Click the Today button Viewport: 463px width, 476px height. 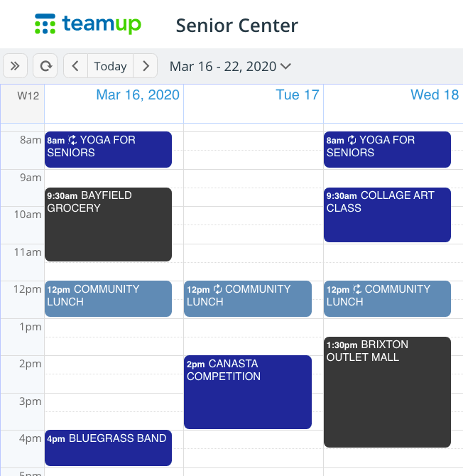[x=110, y=66]
